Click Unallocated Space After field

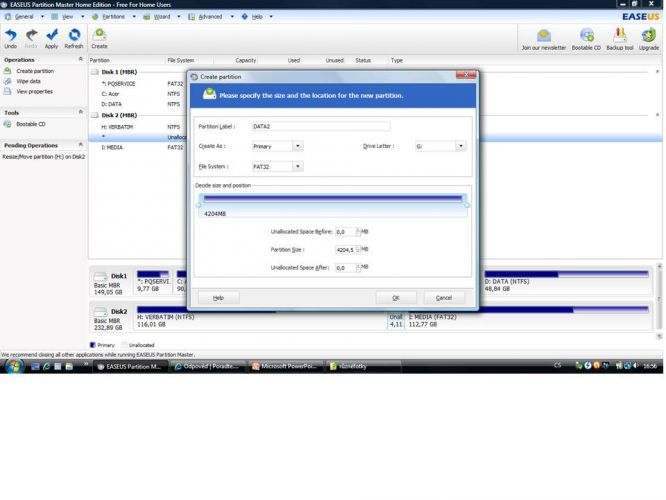point(345,268)
